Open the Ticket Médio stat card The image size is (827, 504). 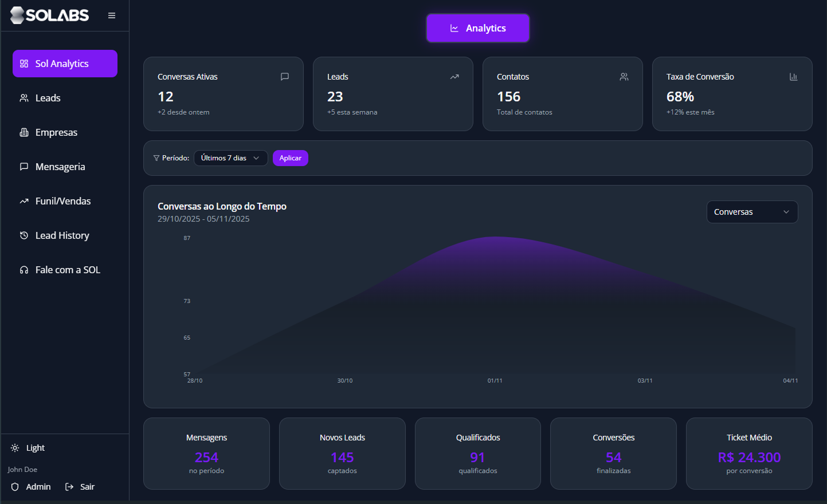[x=748, y=454]
